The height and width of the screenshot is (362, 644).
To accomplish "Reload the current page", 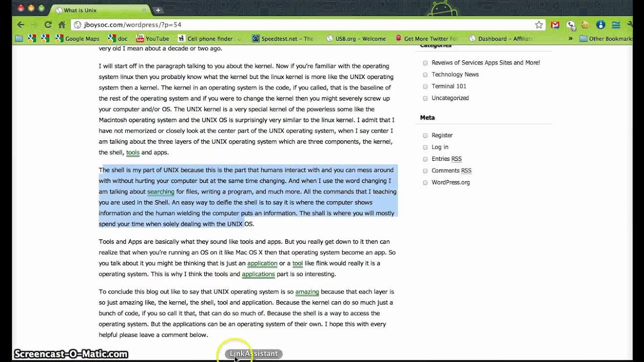I will (48, 25).
